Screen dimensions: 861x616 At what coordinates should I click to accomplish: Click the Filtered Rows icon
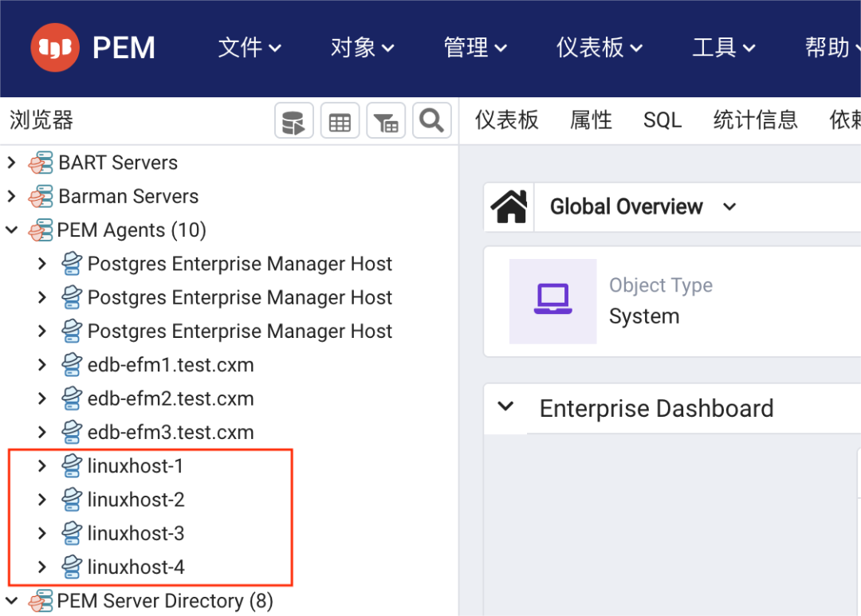[386, 120]
